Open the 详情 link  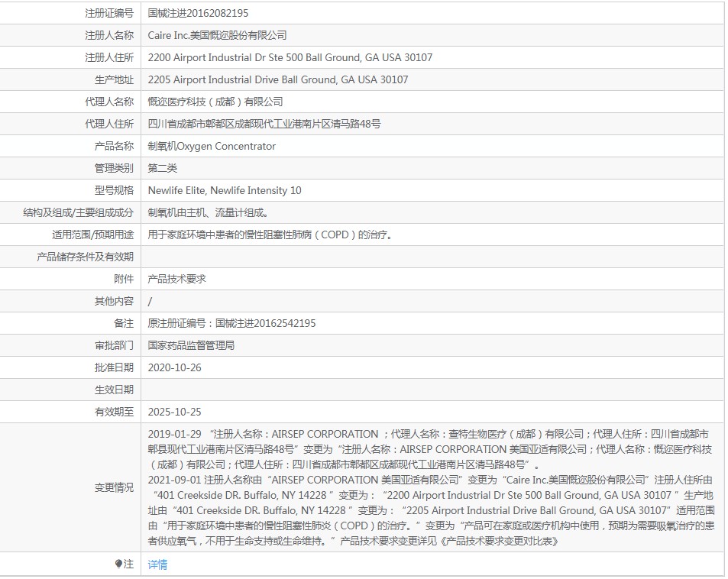tap(157, 564)
